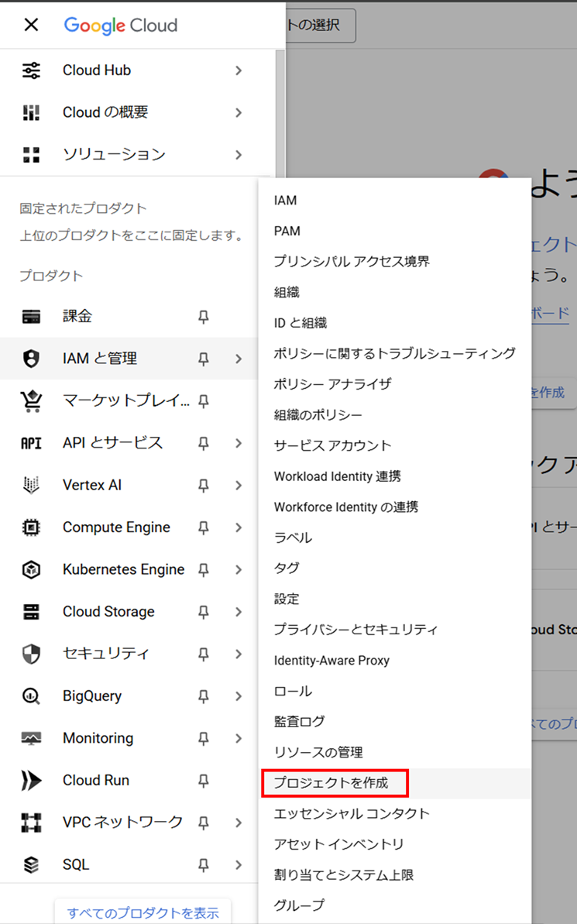This screenshot has height=924, width=577.
Task: Select ロール submenu item
Action: click(x=395, y=691)
